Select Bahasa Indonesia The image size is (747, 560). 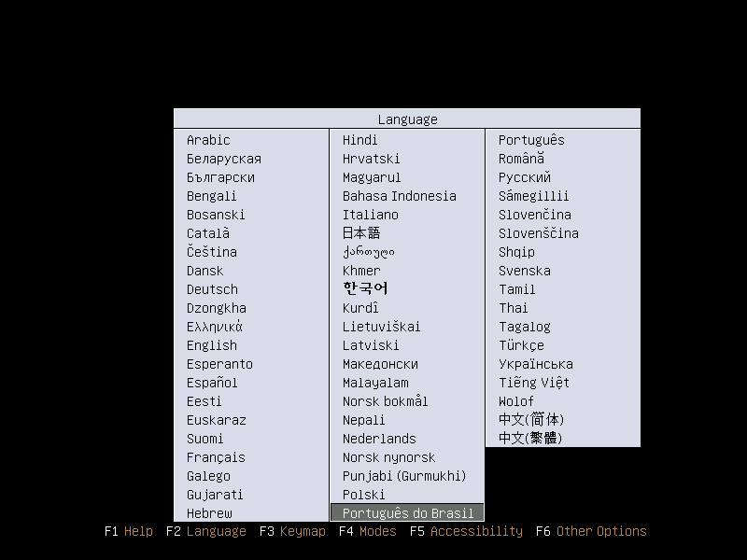pyautogui.click(x=400, y=196)
